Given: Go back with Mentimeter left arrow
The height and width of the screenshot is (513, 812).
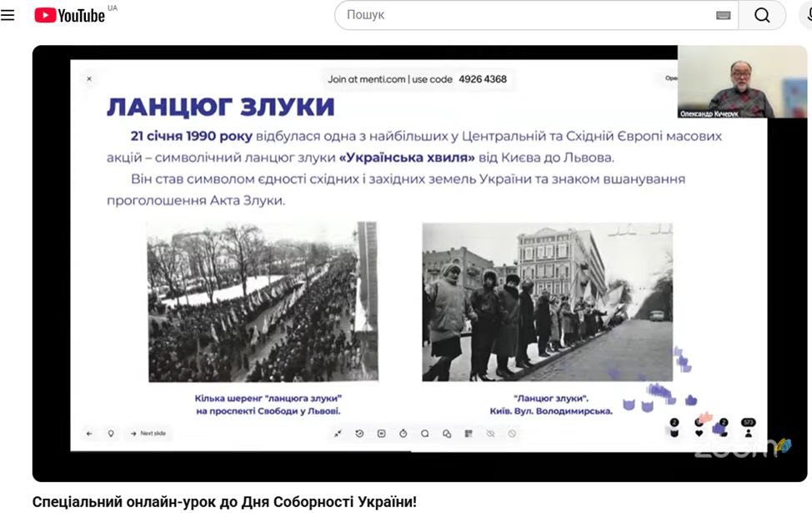Looking at the screenshot, I should click(x=89, y=433).
